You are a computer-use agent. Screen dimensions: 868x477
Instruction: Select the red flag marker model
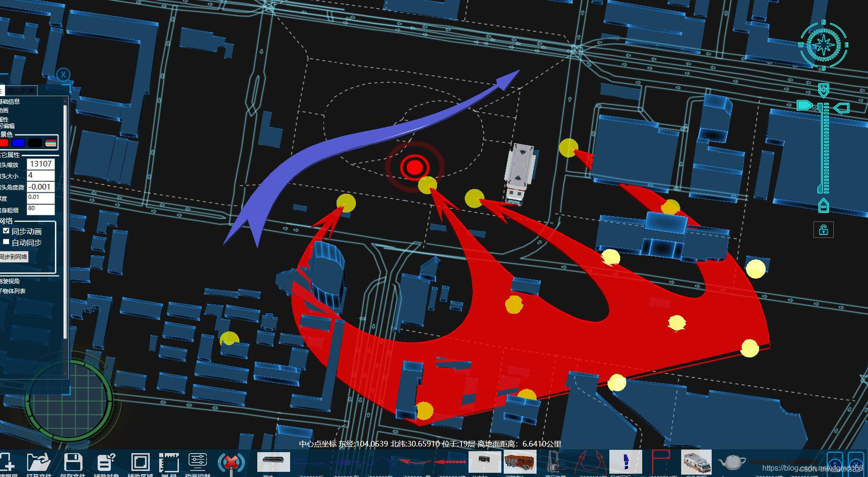(x=661, y=462)
